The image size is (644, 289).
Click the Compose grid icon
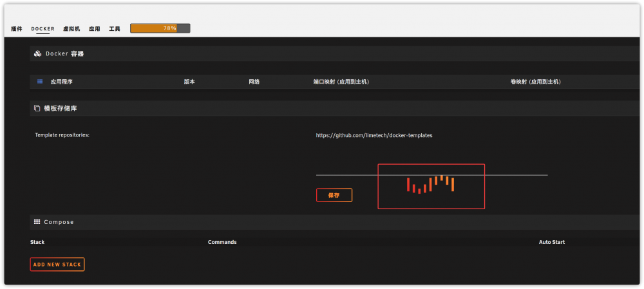37,221
